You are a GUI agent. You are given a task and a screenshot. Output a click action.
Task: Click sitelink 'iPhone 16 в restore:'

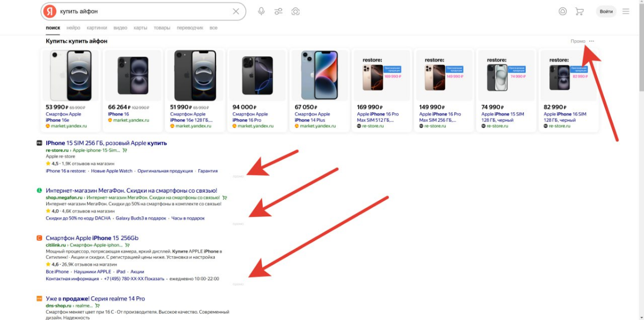click(x=66, y=171)
